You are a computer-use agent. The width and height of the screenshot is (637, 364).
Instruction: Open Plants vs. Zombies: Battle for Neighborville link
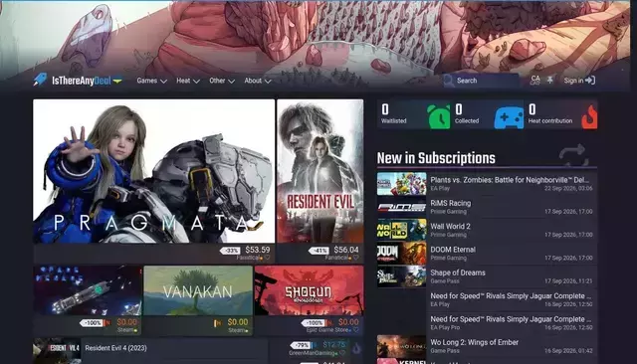point(510,180)
